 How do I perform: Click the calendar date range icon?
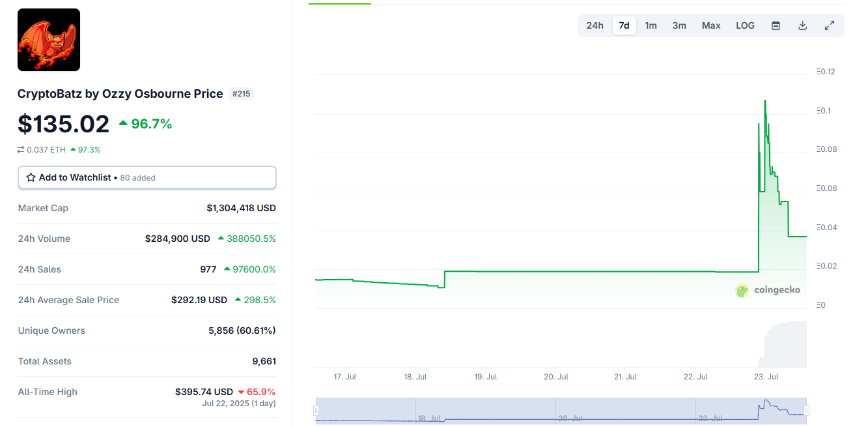pos(776,25)
